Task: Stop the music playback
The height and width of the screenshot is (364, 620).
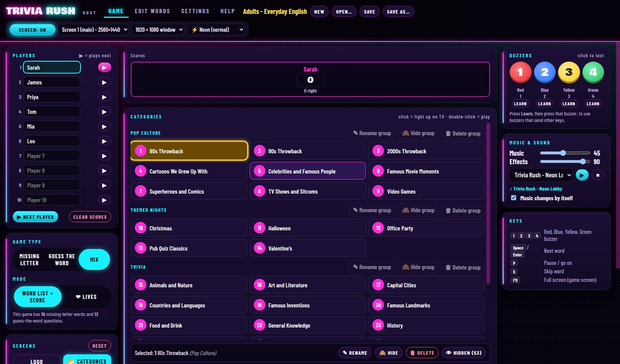Action: 598,175
